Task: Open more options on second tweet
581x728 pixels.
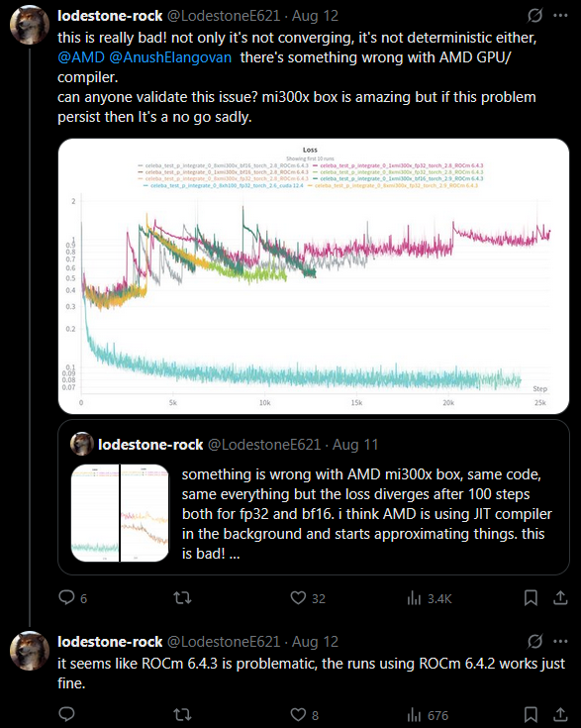Action: pyautogui.click(x=560, y=642)
